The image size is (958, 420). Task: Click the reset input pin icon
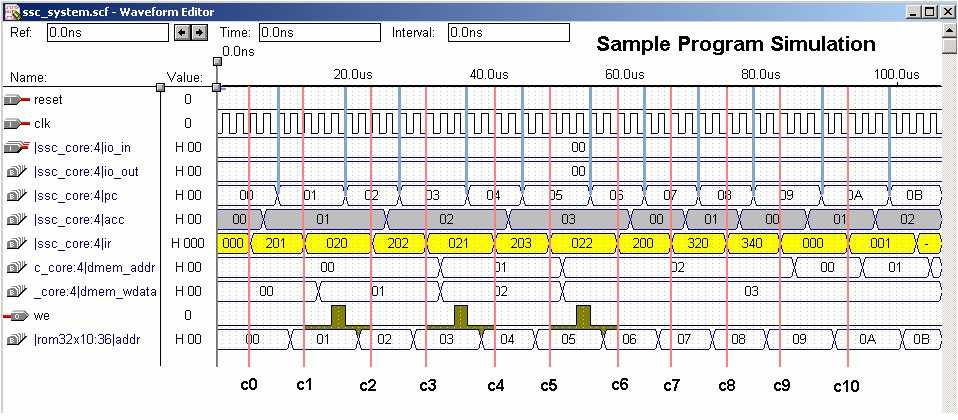(x=17, y=100)
